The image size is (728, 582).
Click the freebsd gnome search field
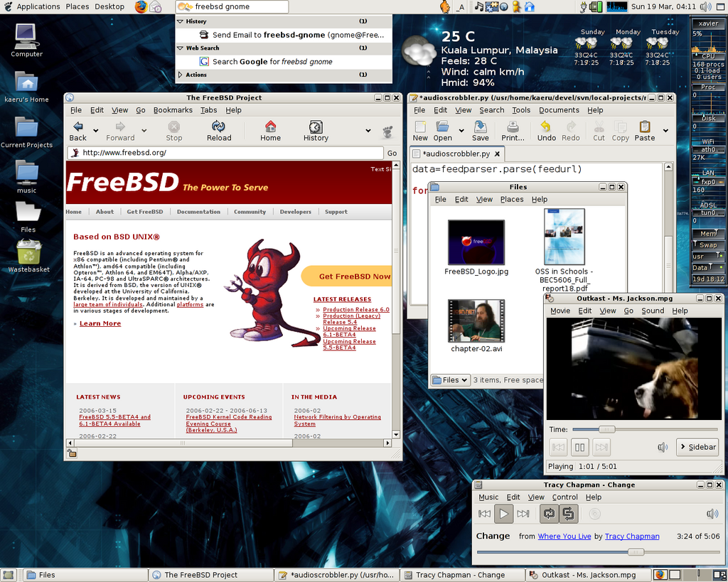point(232,6)
